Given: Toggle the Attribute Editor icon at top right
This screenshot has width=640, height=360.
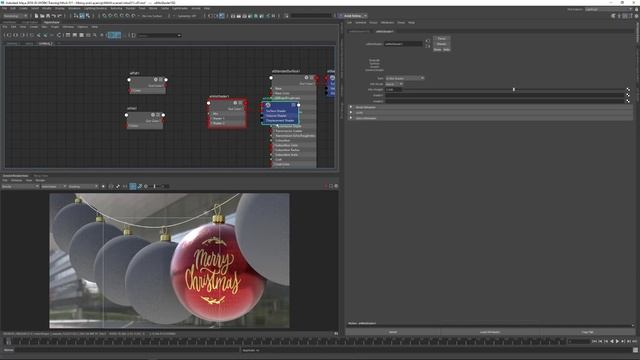Looking at the screenshot, I should click(624, 16).
